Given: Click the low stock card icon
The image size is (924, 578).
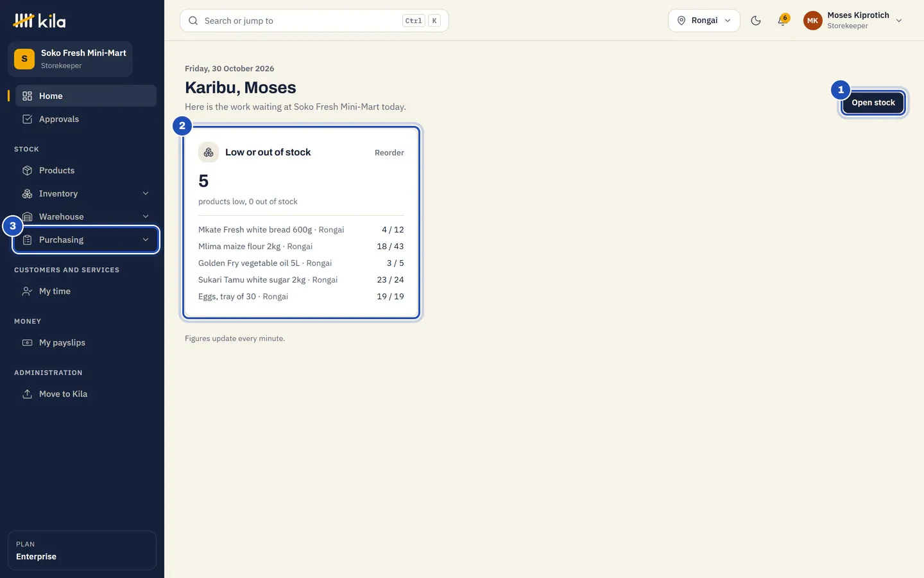Looking at the screenshot, I should tap(209, 152).
